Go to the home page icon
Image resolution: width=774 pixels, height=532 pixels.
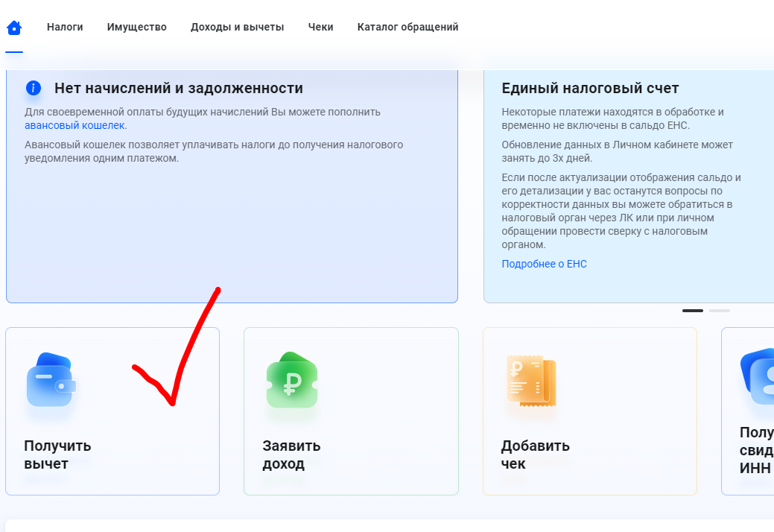coord(14,28)
